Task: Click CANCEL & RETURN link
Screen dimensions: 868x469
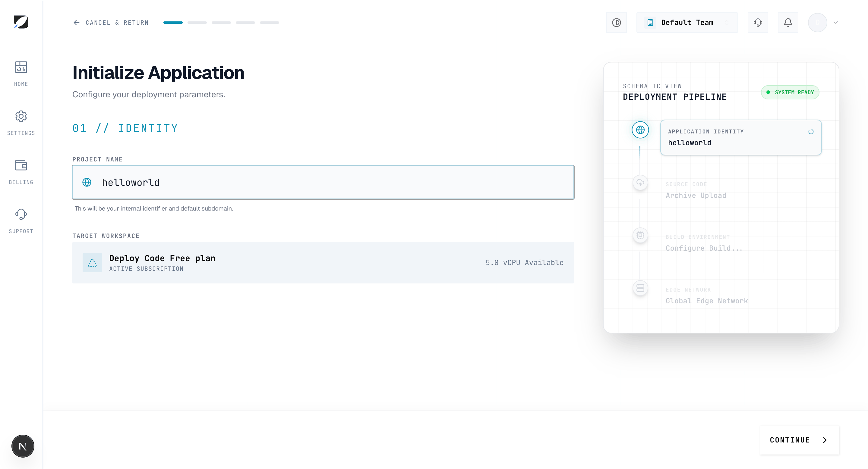Action: point(111,22)
